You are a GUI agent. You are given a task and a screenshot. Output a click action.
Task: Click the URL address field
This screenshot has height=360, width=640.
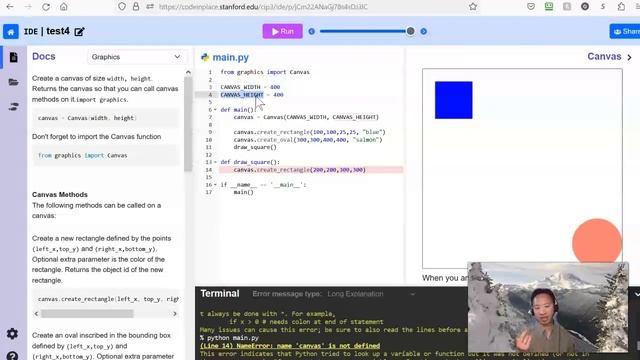click(x=263, y=7)
